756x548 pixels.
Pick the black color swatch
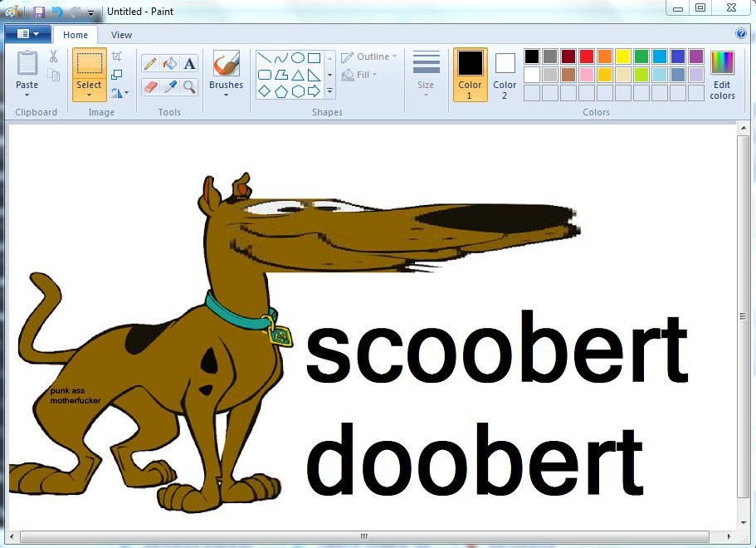pyautogui.click(x=532, y=56)
